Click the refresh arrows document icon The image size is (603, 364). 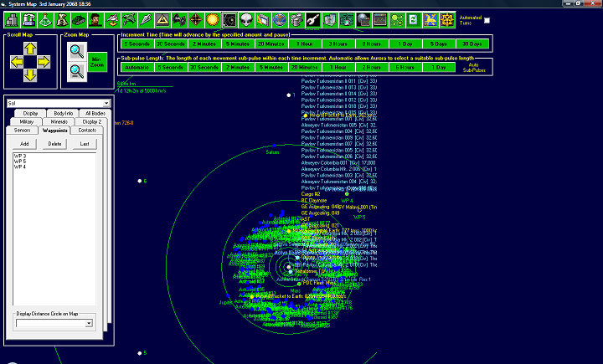click(x=414, y=20)
